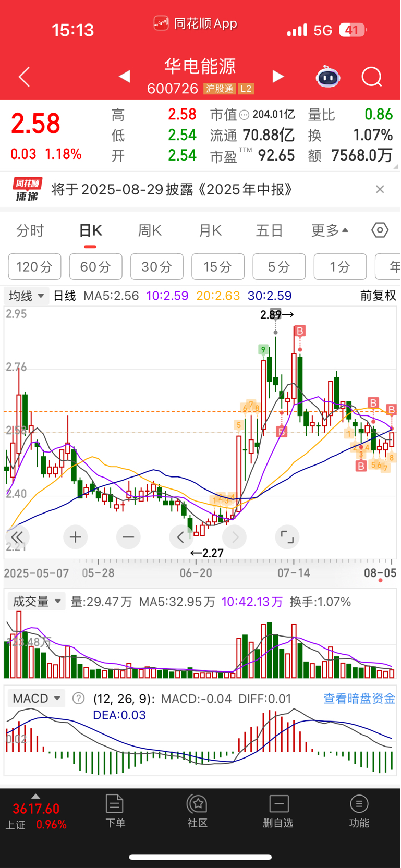Tap the 2.27 low price label
Screen dimensions: 401x868
click(207, 553)
